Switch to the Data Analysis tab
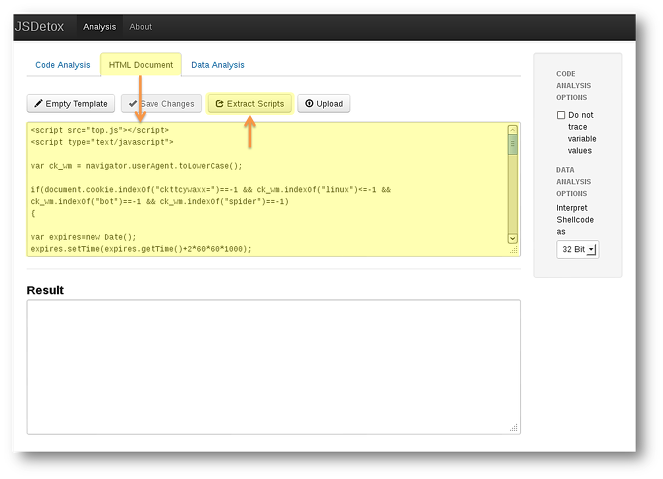Viewport: 663px width, 479px height. click(x=218, y=65)
